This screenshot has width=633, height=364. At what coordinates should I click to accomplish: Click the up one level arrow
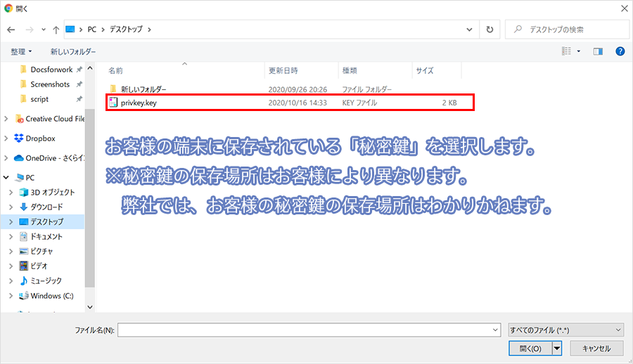tap(56, 30)
